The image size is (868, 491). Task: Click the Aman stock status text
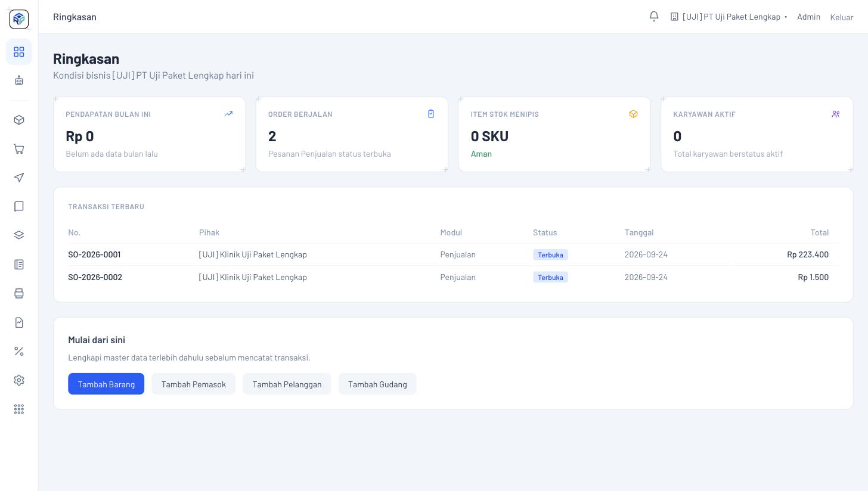click(481, 154)
